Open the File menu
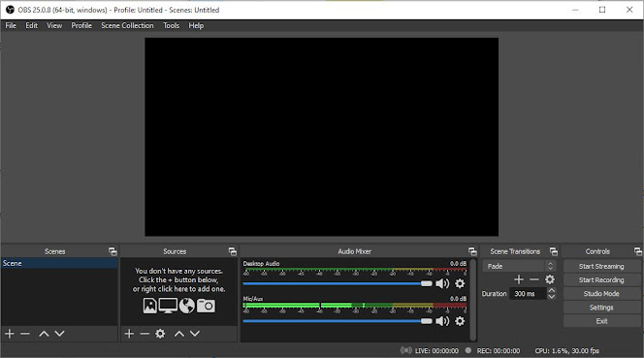This screenshot has height=358, width=644. [11, 25]
